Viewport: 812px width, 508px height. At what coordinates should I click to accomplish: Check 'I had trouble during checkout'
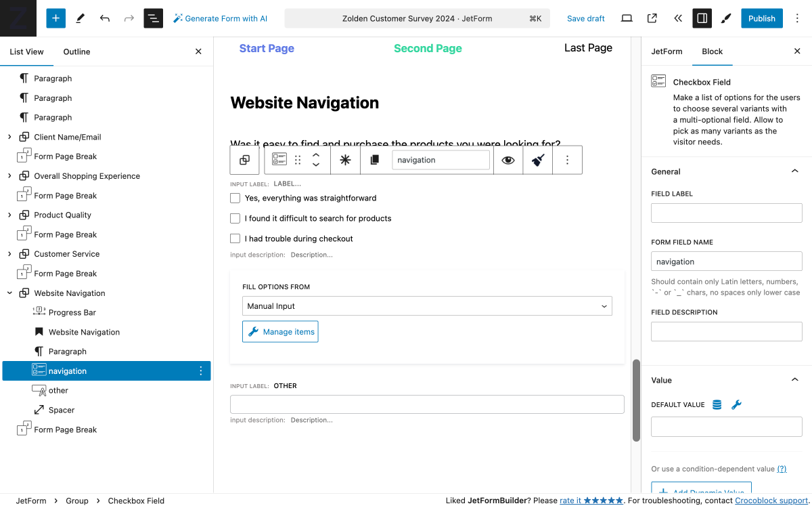click(x=235, y=238)
